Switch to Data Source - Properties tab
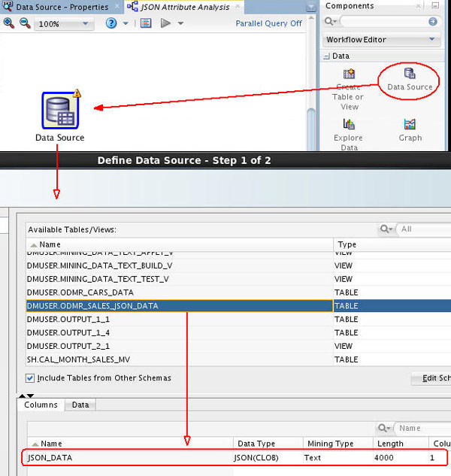 click(62, 7)
